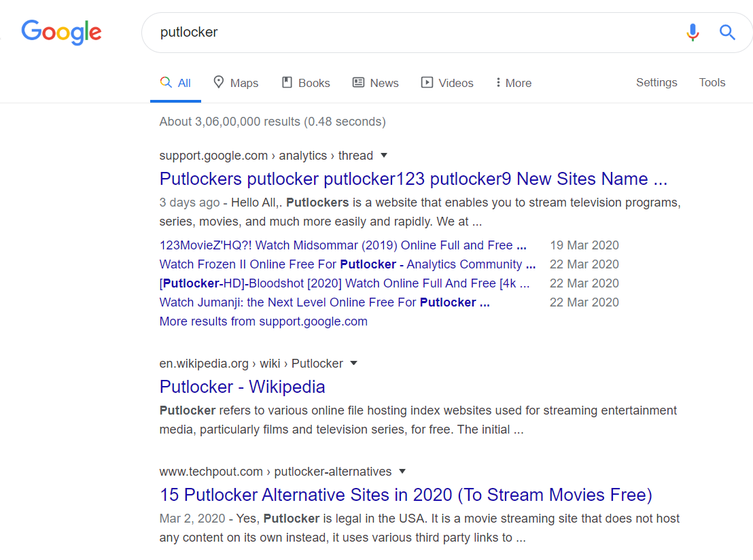Open search Settings
This screenshot has width=753, height=560.
pos(656,83)
